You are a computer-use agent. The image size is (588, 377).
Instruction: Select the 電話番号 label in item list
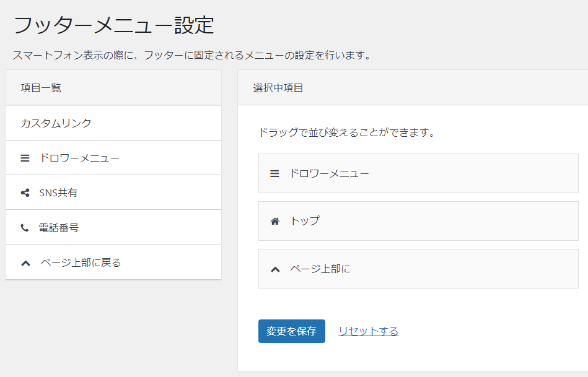[59, 228]
